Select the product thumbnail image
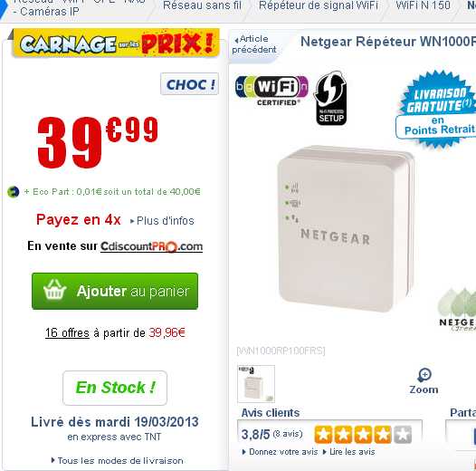This screenshot has height=471, width=476. [x=256, y=384]
